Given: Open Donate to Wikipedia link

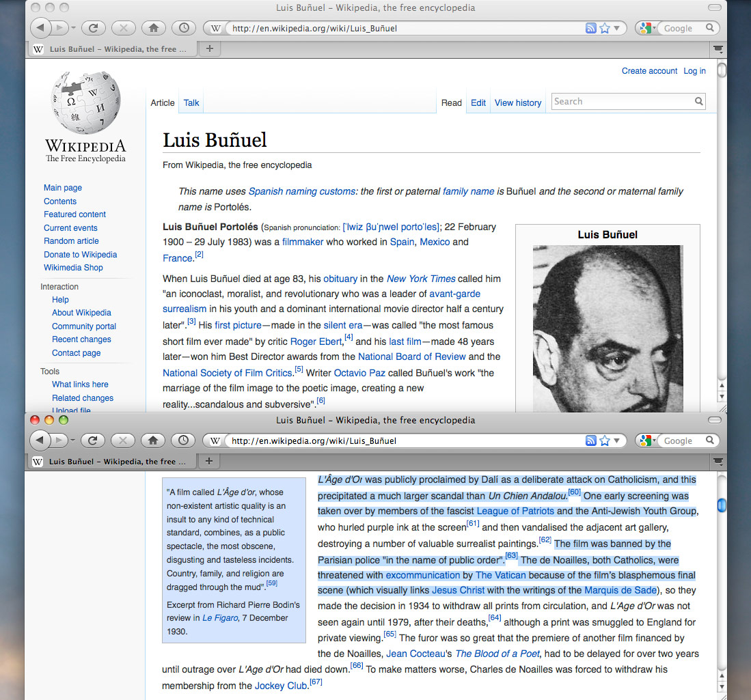Looking at the screenshot, I should pyautogui.click(x=81, y=255).
